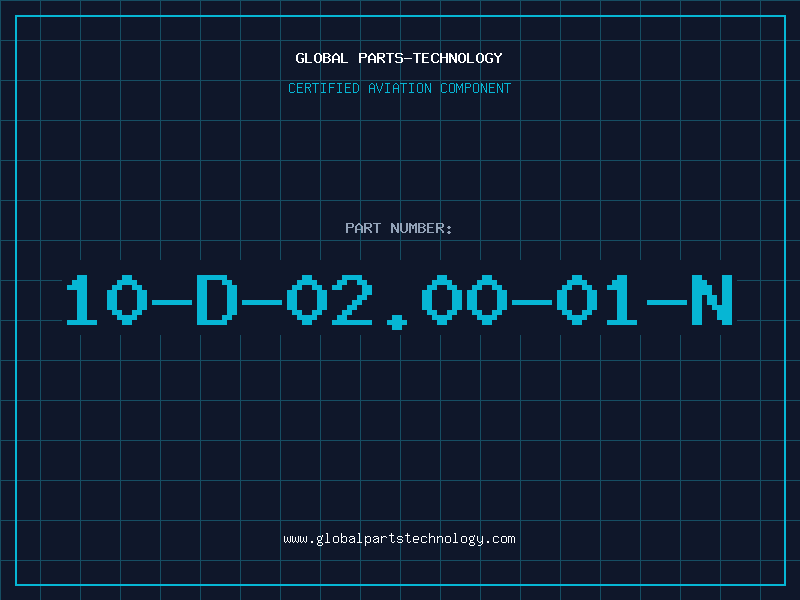
Task: Select the letter D in the part number
Action: [x=217, y=300]
